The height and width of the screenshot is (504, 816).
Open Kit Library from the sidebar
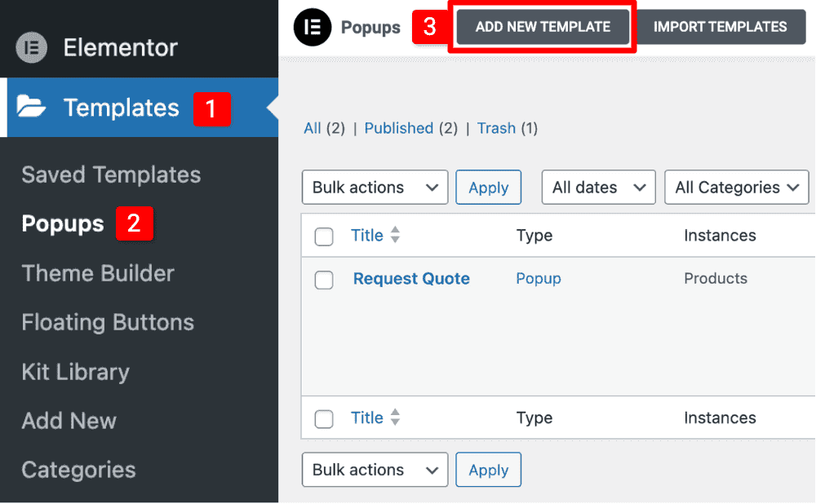[x=75, y=372]
